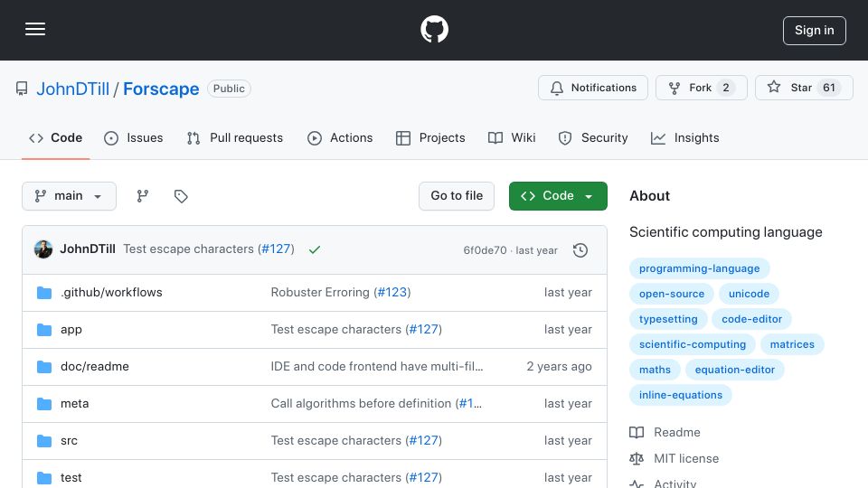Open the IDE and code frontend commit message
Screen dimensions: 868x488
pyautogui.click(x=376, y=366)
